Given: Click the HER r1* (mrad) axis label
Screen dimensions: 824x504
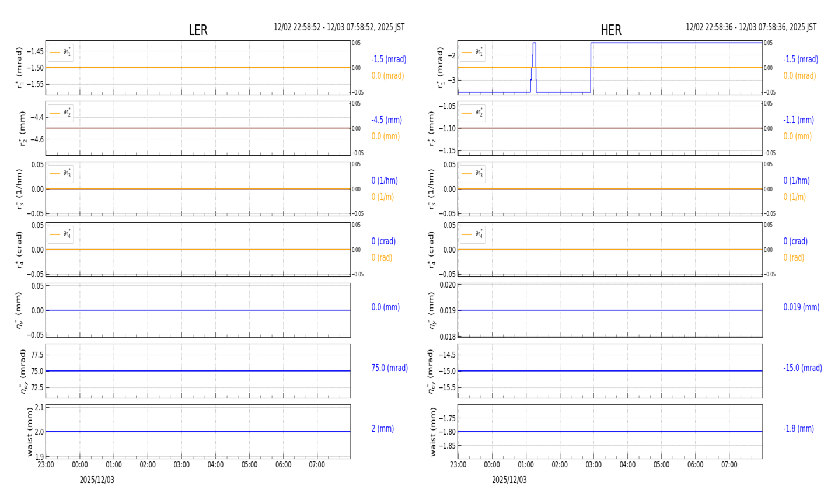Looking at the screenshot, I should pos(440,68).
